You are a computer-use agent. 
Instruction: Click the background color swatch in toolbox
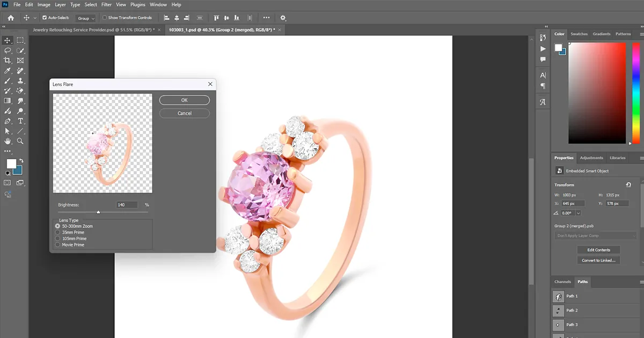18,170
